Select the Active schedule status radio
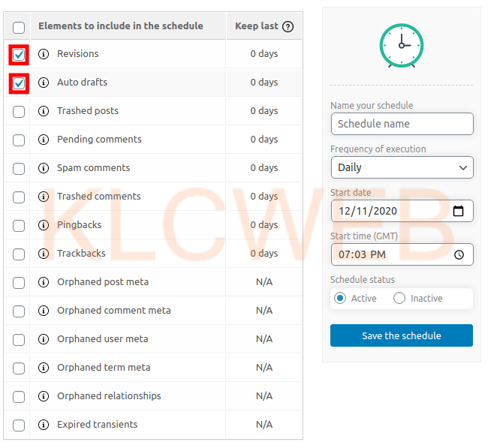This screenshot has height=448, width=503. [340, 298]
